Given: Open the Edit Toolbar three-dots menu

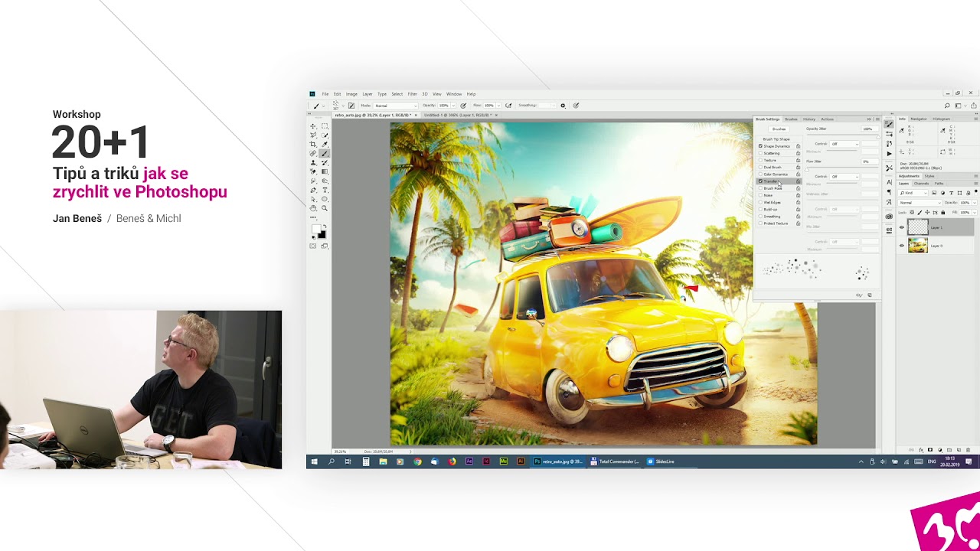Looking at the screenshot, I should click(313, 217).
